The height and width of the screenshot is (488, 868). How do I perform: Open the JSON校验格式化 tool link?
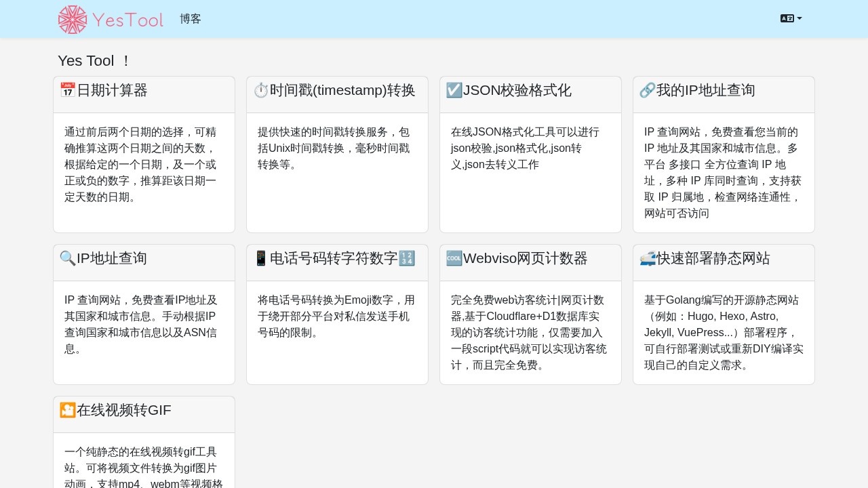[515, 90]
